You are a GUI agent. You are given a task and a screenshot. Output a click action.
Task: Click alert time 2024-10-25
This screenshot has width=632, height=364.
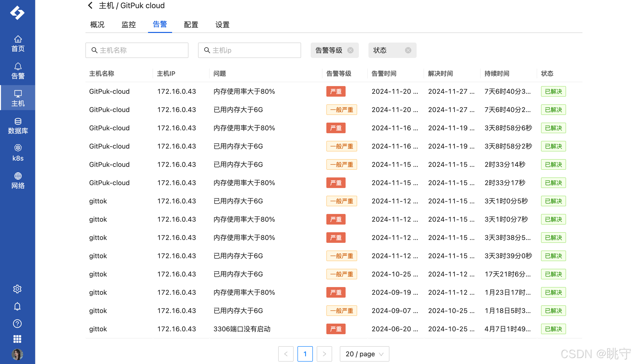[x=395, y=274]
